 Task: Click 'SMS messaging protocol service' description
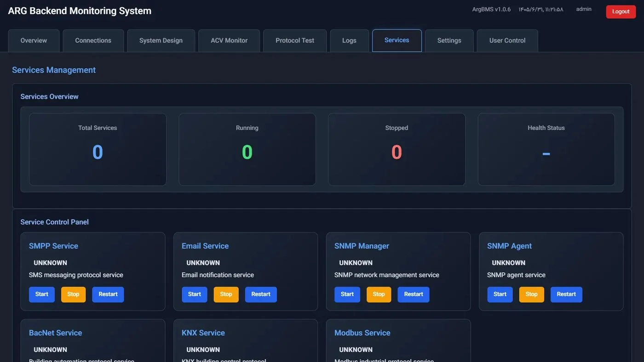[76, 275]
